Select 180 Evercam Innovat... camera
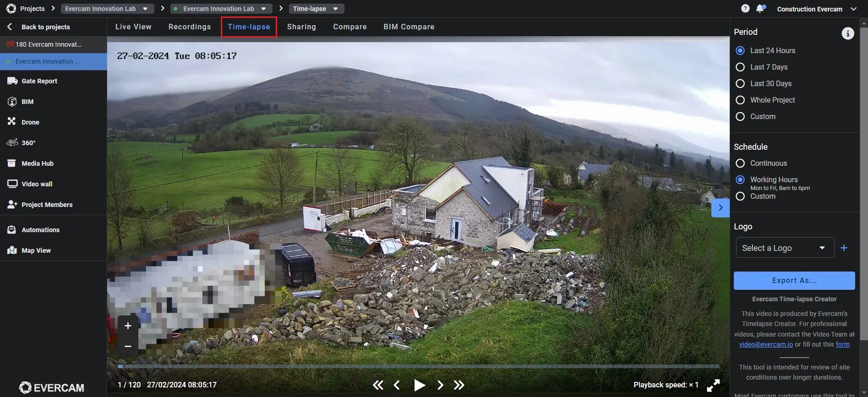The image size is (868, 397). click(53, 44)
